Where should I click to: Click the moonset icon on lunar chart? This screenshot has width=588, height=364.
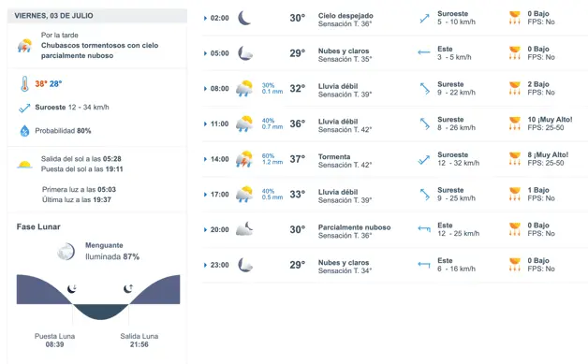(71, 288)
